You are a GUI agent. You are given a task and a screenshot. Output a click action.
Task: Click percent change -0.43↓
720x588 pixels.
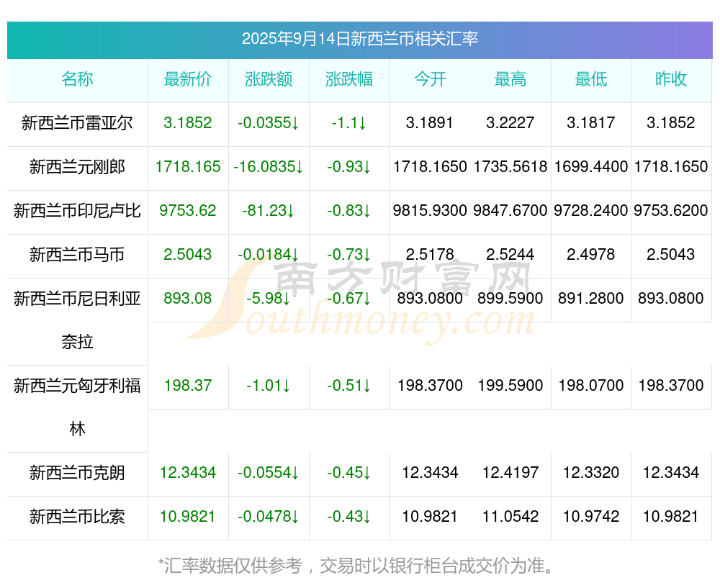coord(349,517)
